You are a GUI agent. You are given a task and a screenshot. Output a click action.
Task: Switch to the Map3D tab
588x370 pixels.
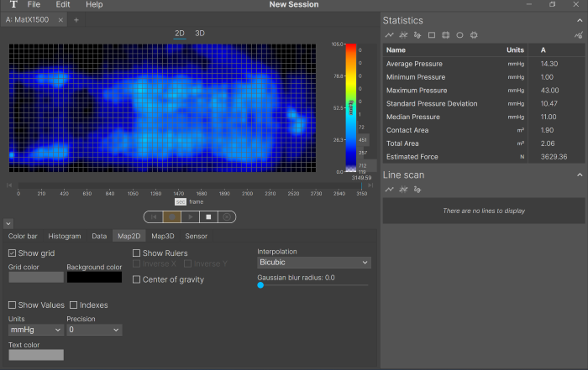pyautogui.click(x=163, y=237)
